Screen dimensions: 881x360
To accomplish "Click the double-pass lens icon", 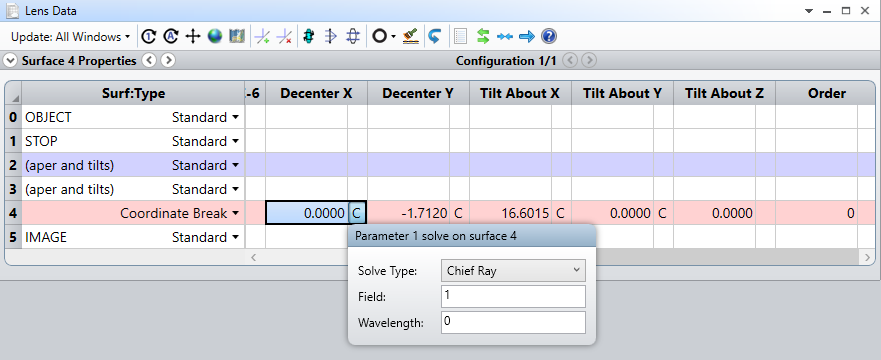I will point(353,37).
